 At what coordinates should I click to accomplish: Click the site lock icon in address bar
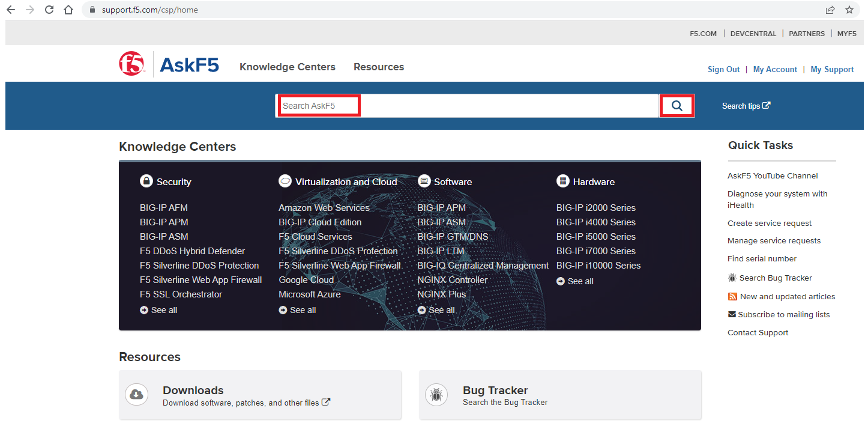(x=92, y=10)
